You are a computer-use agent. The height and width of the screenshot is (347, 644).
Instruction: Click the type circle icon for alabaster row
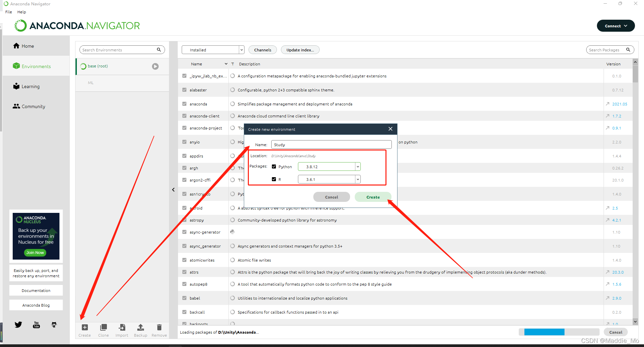click(232, 90)
